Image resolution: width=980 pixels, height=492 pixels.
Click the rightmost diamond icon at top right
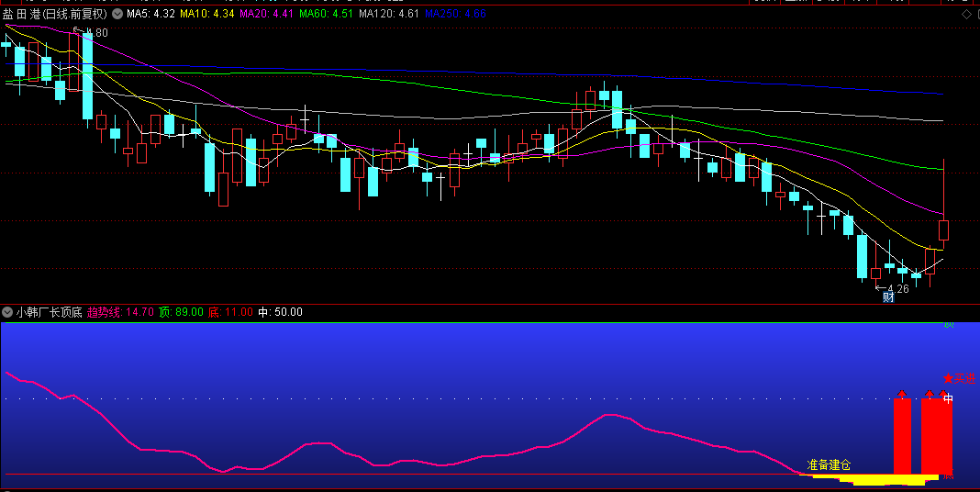970,15
